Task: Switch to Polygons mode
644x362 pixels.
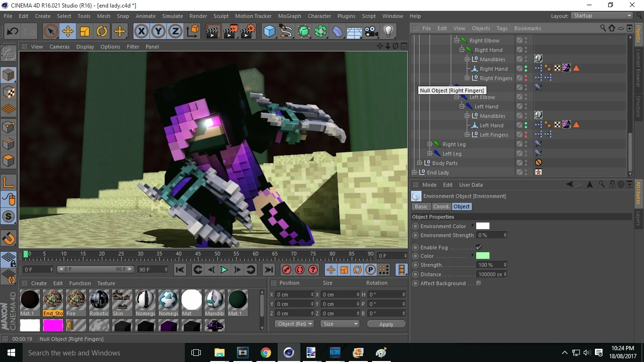Action: [8, 161]
